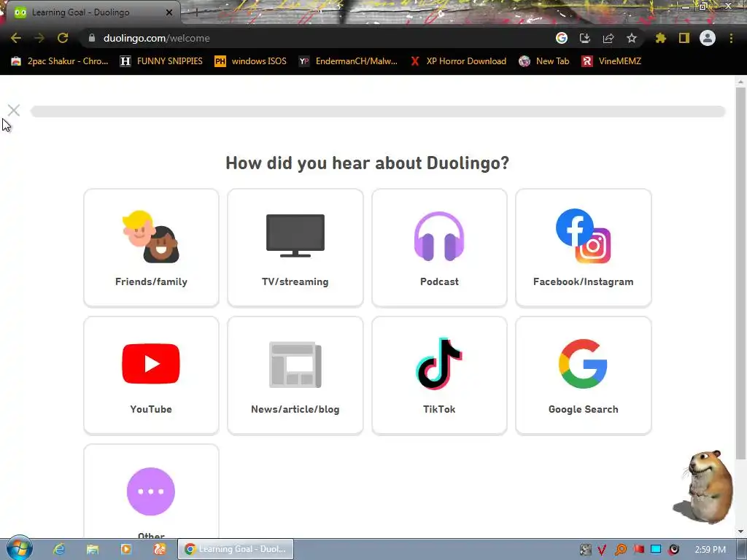Click the browser forward arrow

point(39,38)
